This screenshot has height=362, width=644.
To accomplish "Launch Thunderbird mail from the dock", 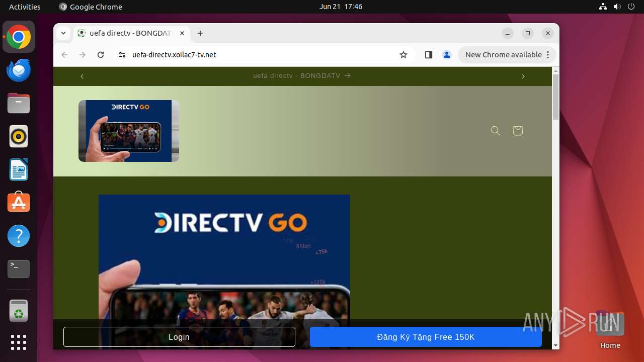I will point(19,70).
